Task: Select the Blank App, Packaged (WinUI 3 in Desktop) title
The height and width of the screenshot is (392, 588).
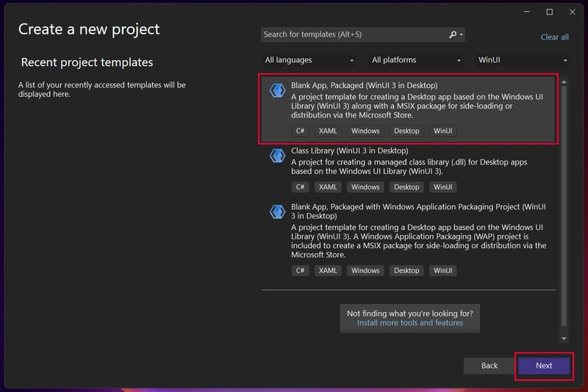Action: (x=364, y=85)
